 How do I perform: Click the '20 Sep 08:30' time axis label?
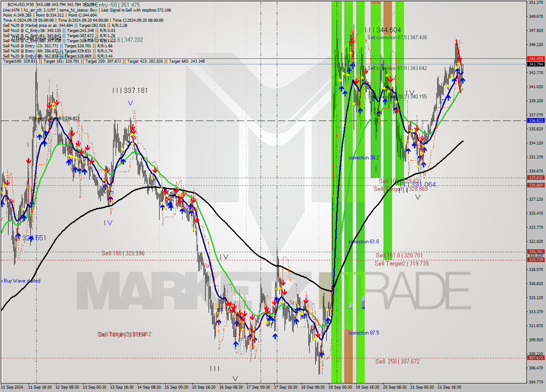(395, 387)
